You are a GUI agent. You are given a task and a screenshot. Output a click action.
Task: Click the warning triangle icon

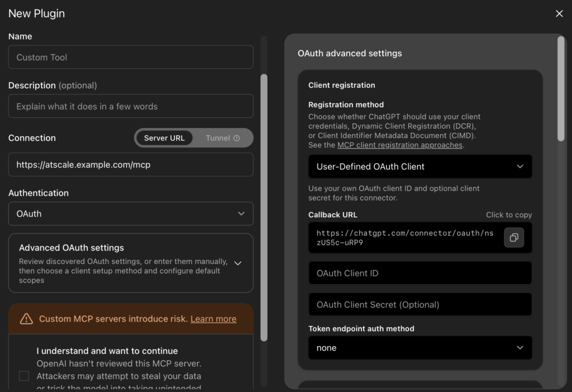point(26,319)
